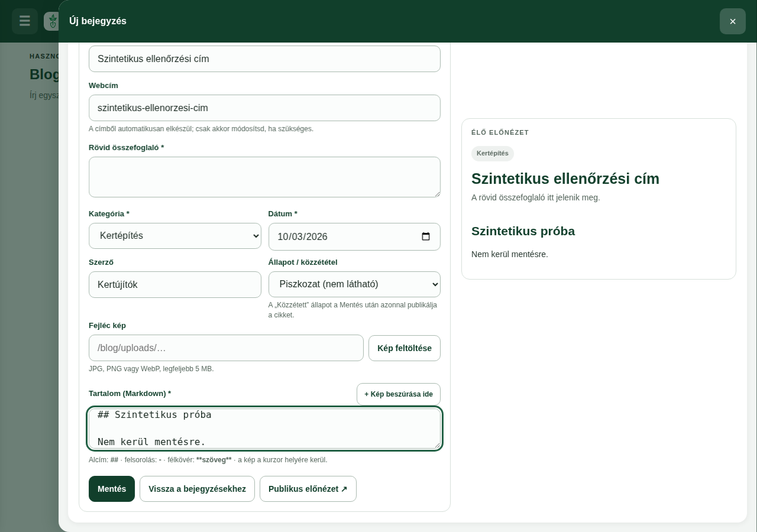This screenshot has height=532, width=757.
Task: Click the preview text Nem kerül mentésre.
Action: tap(510, 254)
